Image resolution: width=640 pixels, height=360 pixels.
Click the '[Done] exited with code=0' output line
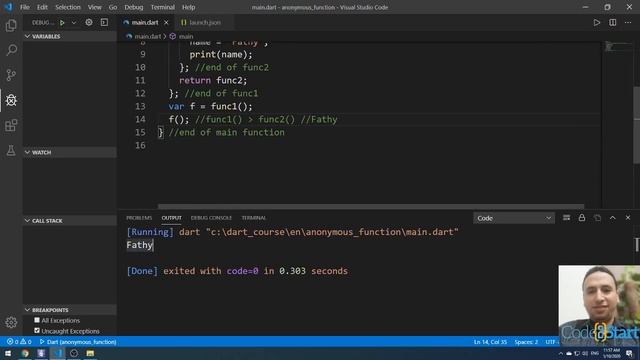click(237, 271)
